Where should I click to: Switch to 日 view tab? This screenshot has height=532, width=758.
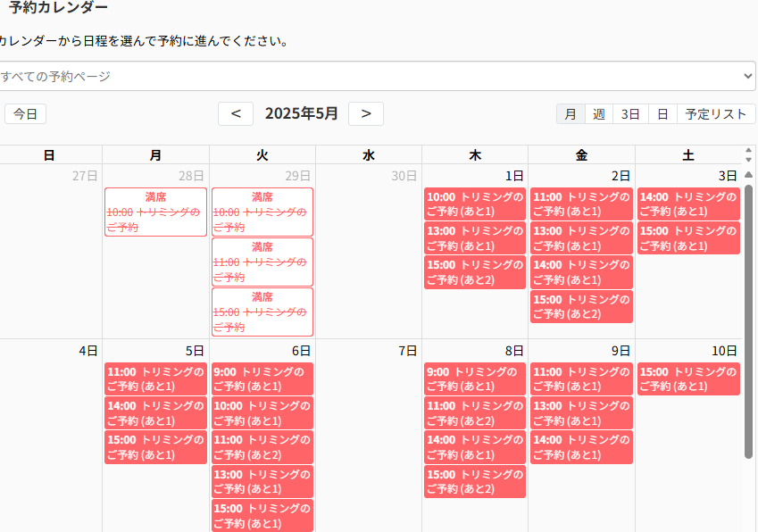[x=662, y=113]
